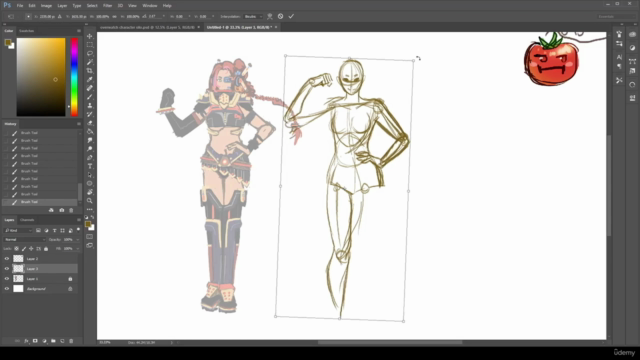Click the canvas vertical scrollbar
640x360 pixels.
(609, 186)
